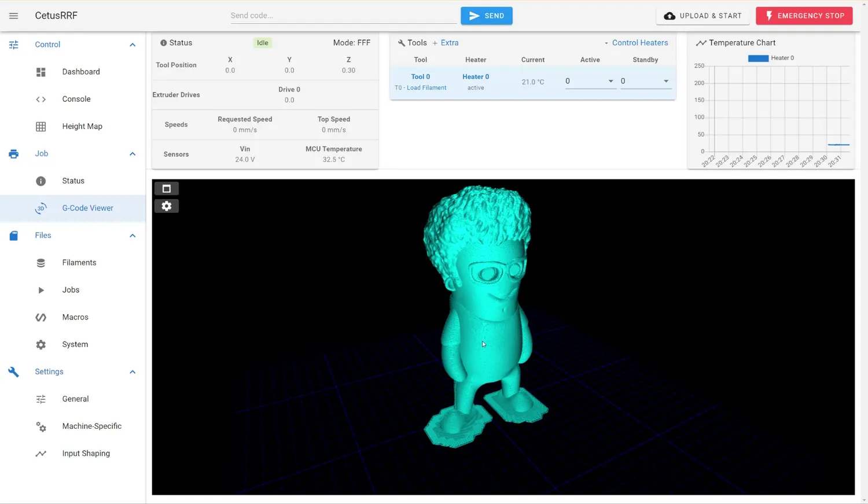Screen dimensions: 868x504
Task: Collapse the Control section
Action: tap(133, 45)
